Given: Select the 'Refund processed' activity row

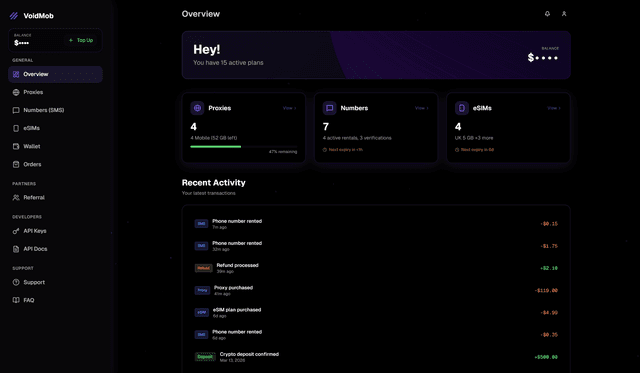Looking at the screenshot, I should point(376,268).
